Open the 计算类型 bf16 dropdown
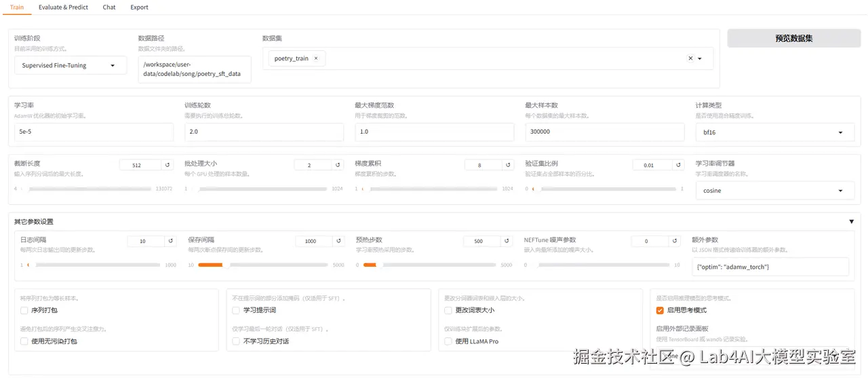Screen dimensions: 868x378 pos(774,132)
